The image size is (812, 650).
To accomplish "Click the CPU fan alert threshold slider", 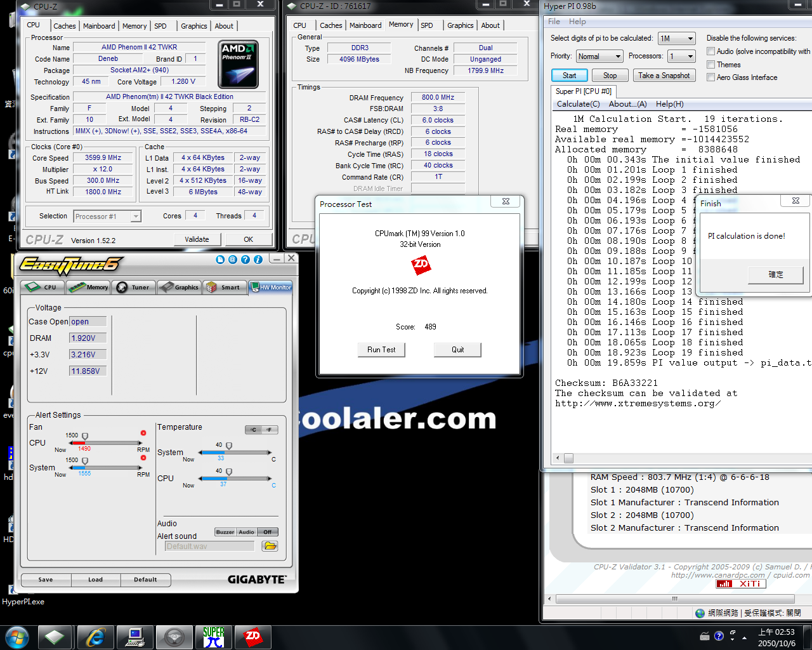I will 85,436.
